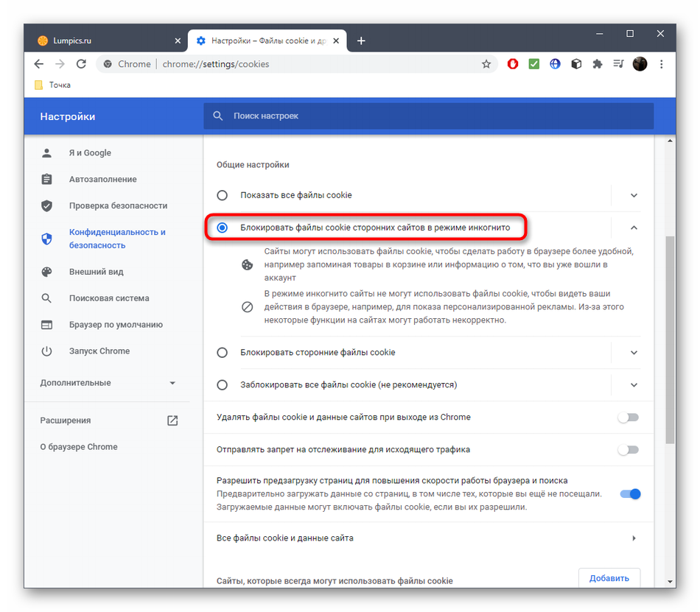Toggle deleting cookies on exiting Chrome

(x=629, y=418)
